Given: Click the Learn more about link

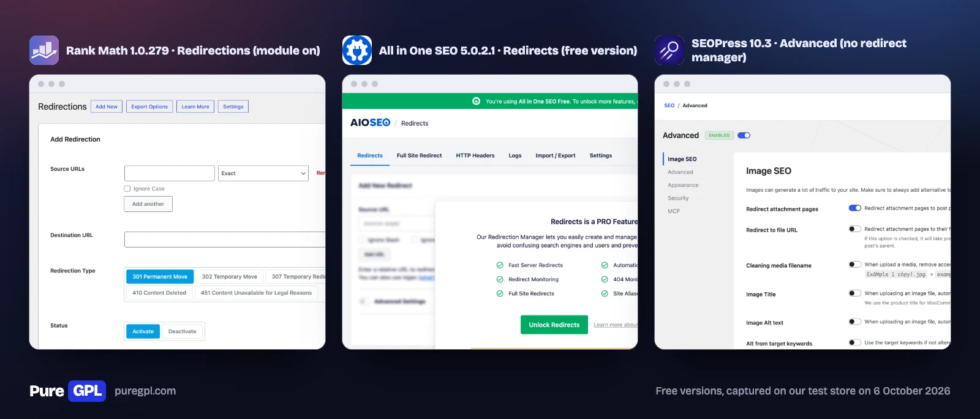Looking at the screenshot, I should click(x=616, y=325).
